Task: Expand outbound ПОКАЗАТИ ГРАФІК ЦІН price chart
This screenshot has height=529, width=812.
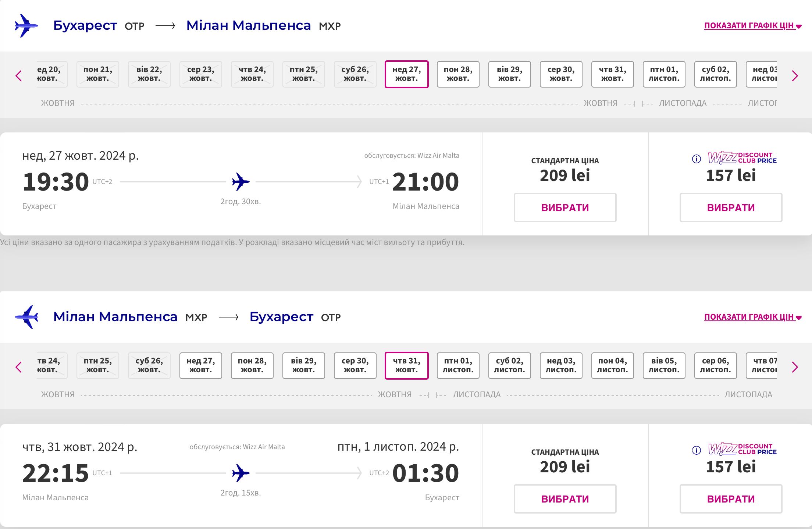Action: tap(753, 26)
